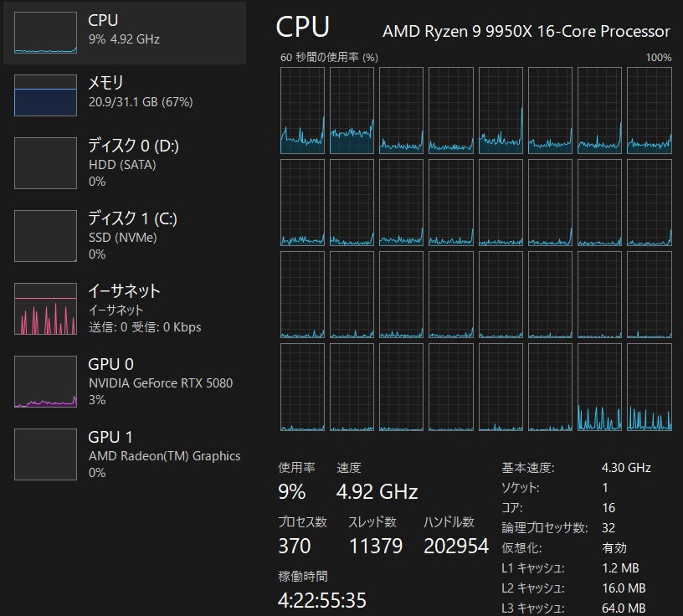Select ディスク 0 (D:) HDD entry

coord(134,163)
